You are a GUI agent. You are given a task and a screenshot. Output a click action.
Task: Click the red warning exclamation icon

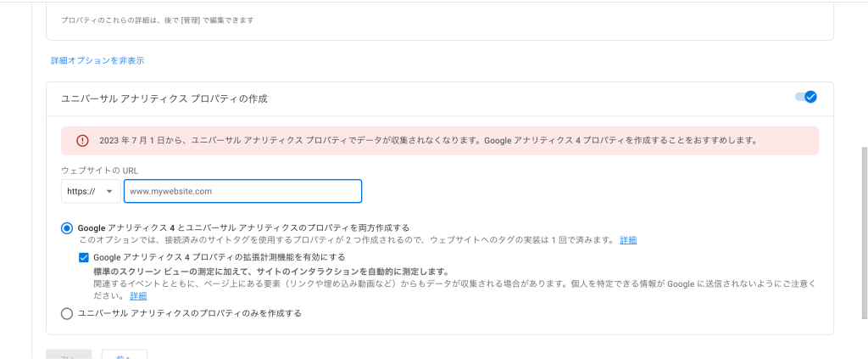tap(82, 141)
